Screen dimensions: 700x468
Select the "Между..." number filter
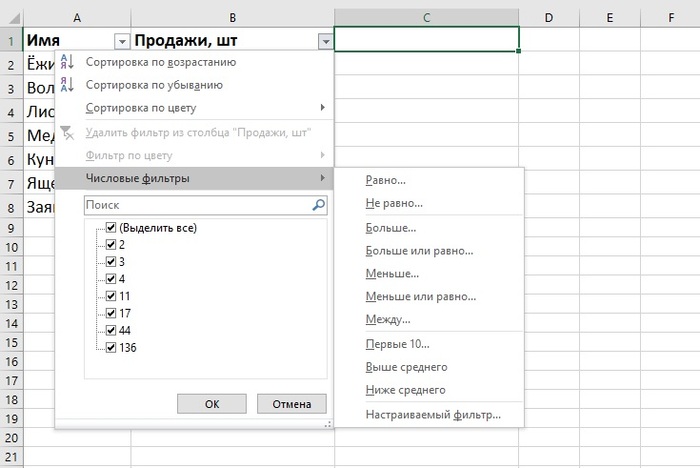point(388,319)
